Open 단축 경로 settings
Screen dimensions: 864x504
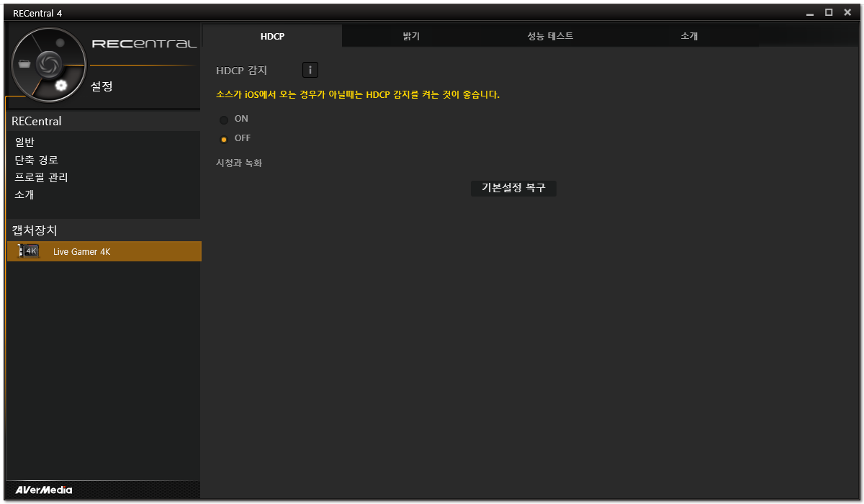point(36,160)
